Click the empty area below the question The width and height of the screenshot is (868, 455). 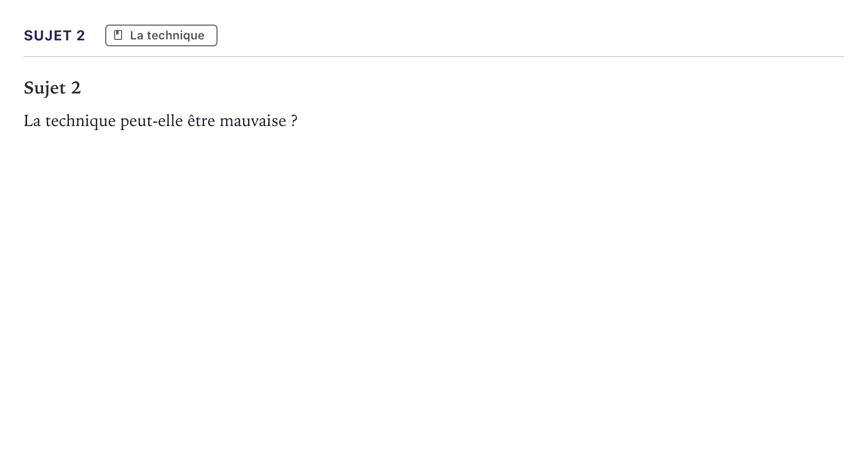[x=434, y=291]
